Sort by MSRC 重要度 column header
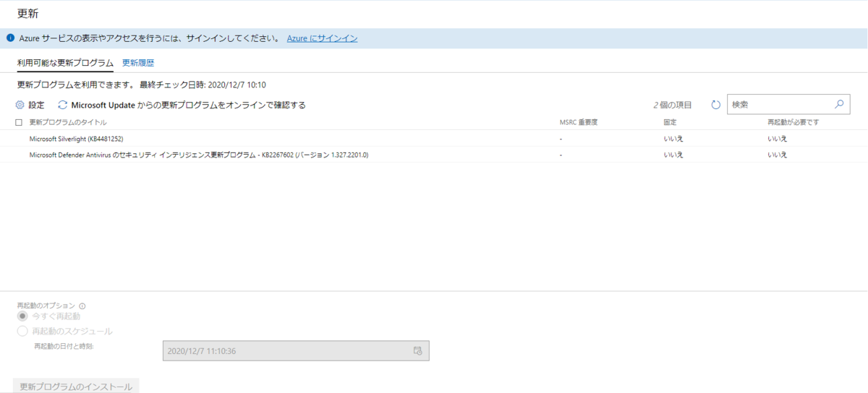 tap(579, 122)
